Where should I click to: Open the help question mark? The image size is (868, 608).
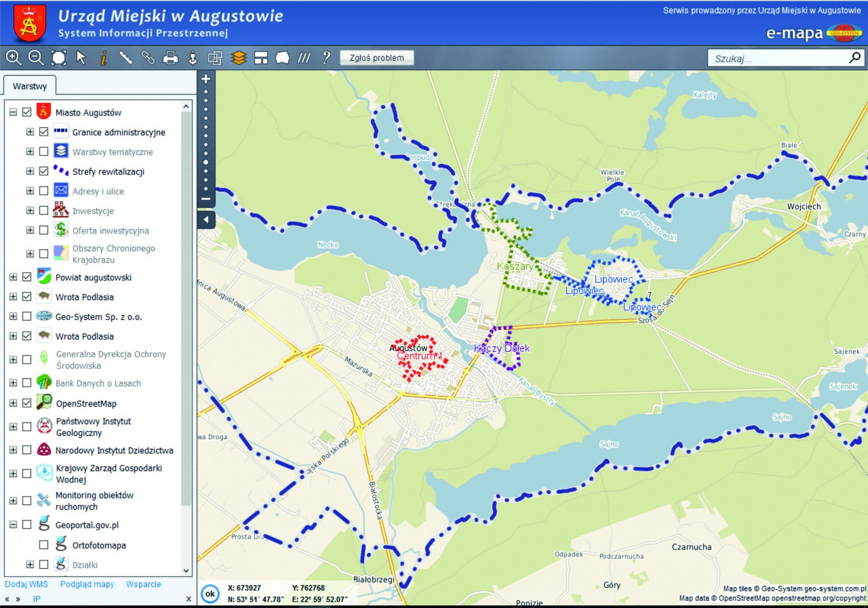point(326,57)
